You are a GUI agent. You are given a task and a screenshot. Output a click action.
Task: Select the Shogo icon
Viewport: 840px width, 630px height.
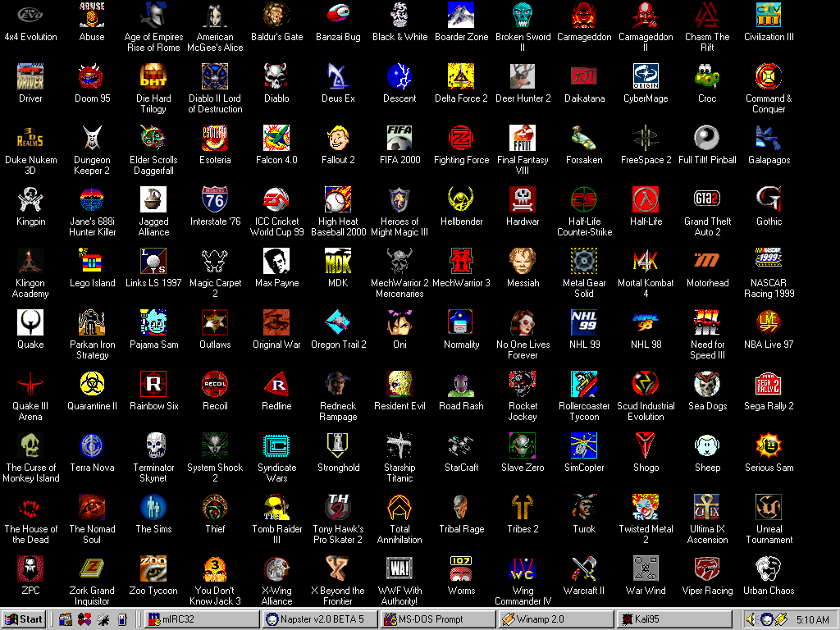(646, 445)
